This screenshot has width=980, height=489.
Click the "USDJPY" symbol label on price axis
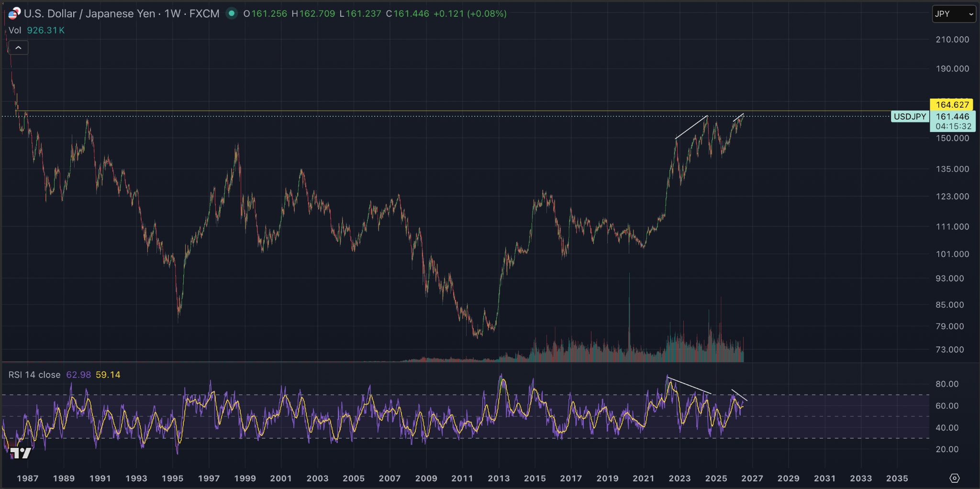coord(910,116)
